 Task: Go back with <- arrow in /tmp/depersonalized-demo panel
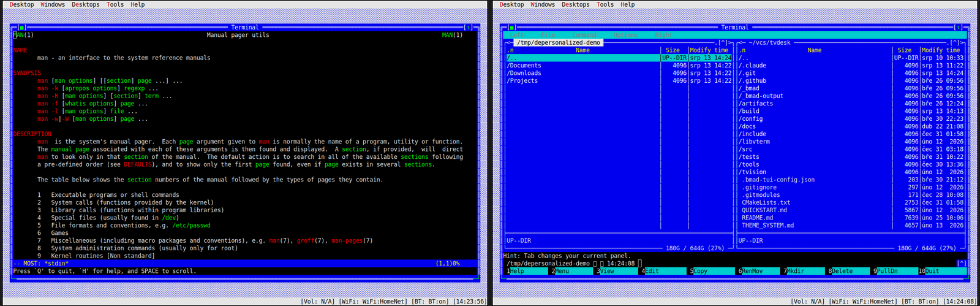[511, 43]
